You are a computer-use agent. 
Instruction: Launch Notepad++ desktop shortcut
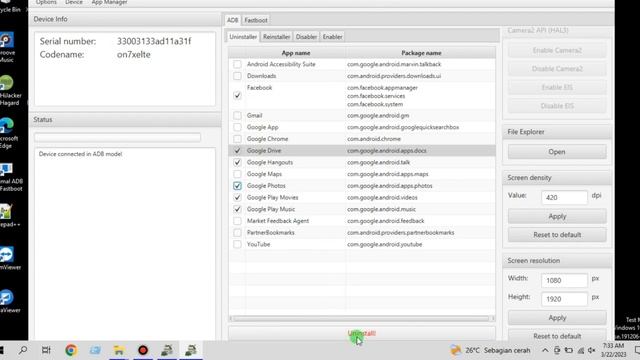pyautogui.click(x=9, y=216)
